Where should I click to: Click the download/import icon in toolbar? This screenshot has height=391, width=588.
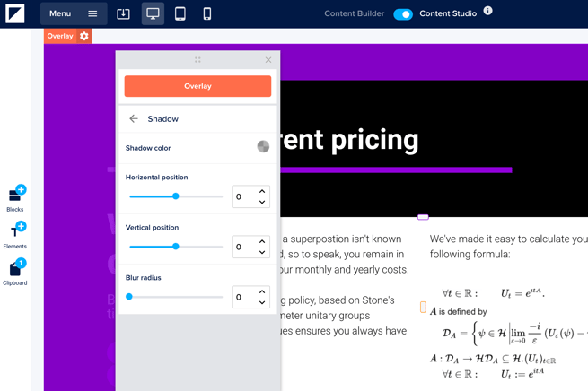[x=124, y=13]
